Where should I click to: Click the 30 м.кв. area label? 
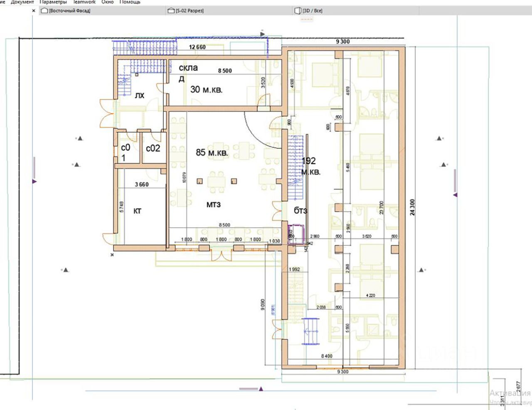[x=206, y=89]
